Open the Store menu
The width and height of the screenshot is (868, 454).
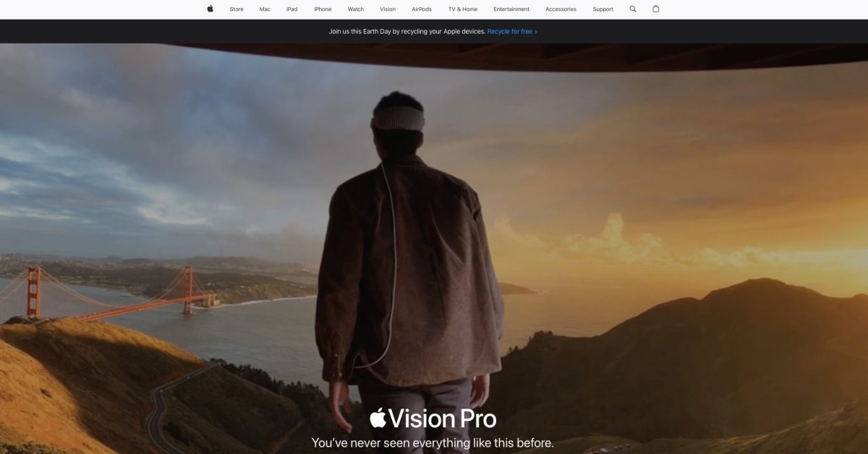[237, 9]
